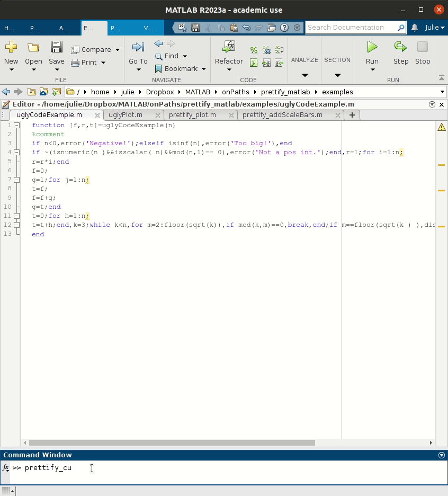Viewport: 448px width, 496px height.
Task: Click the quick access Save icon
Action: pos(195,28)
